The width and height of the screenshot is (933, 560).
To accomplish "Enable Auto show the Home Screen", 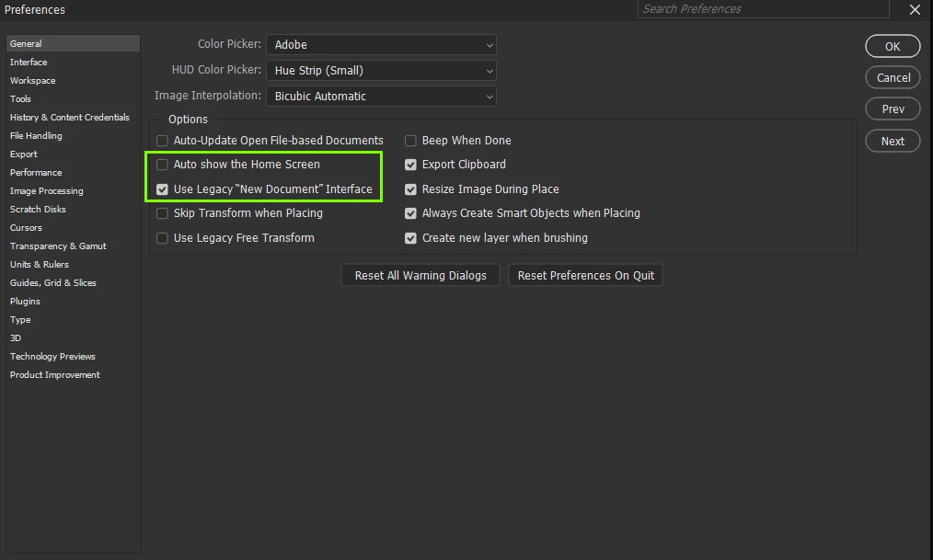I will pos(162,165).
